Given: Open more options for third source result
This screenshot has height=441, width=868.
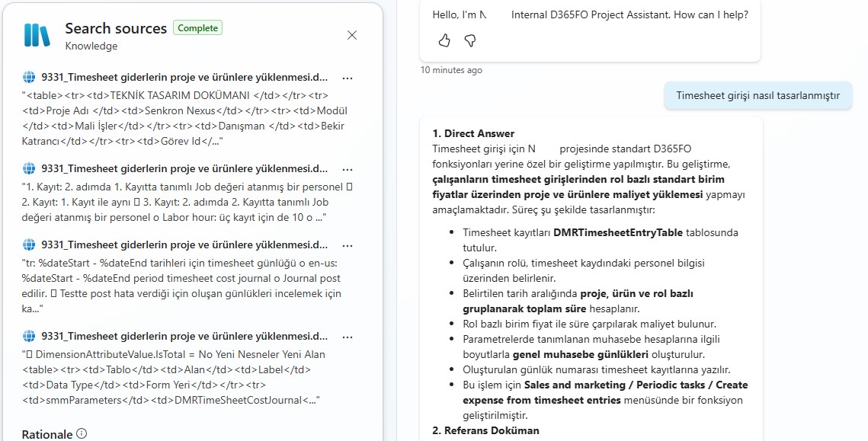Looking at the screenshot, I should point(348,245).
